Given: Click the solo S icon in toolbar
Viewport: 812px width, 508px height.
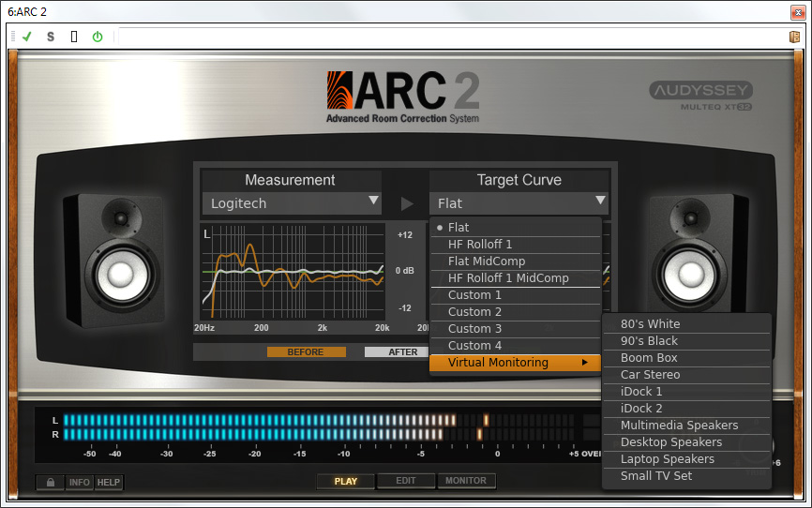Looking at the screenshot, I should 51,37.
